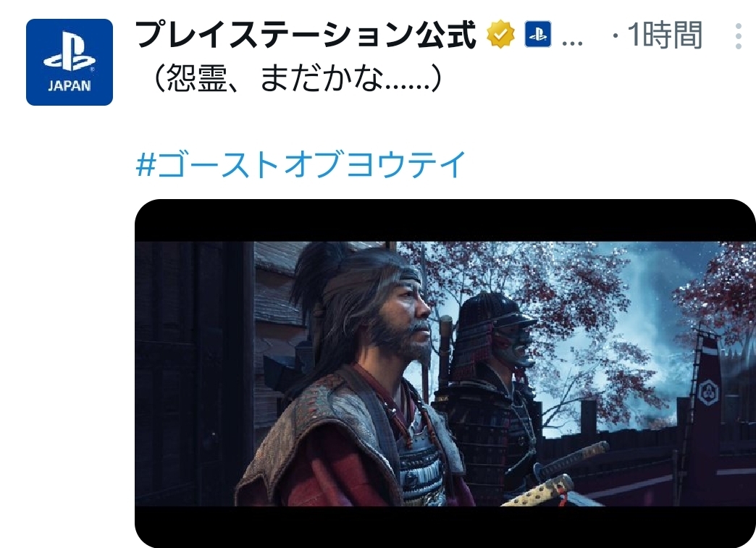756x548 pixels.
Task: Click the tweet text （怨霊、まだかな……）
Action: [296, 78]
